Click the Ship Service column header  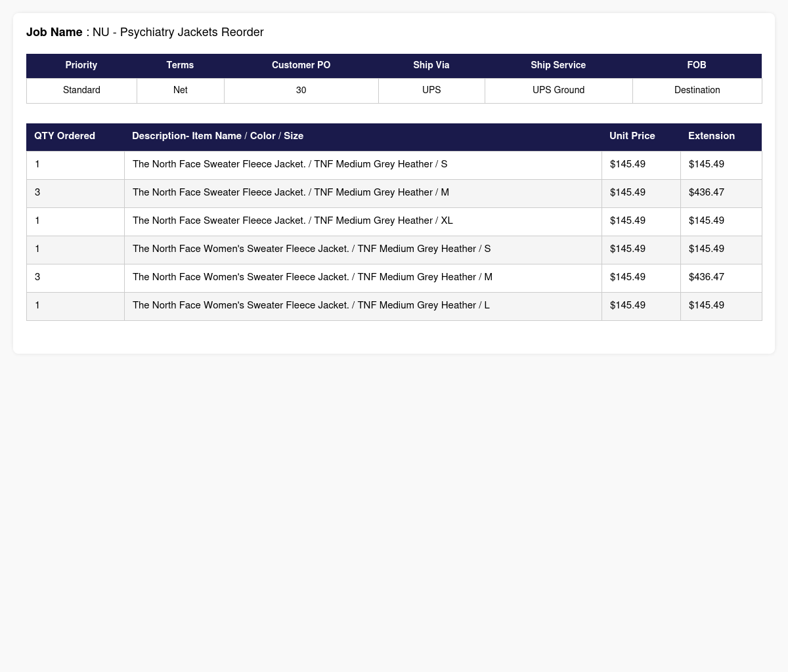pyautogui.click(x=558, y=66)
